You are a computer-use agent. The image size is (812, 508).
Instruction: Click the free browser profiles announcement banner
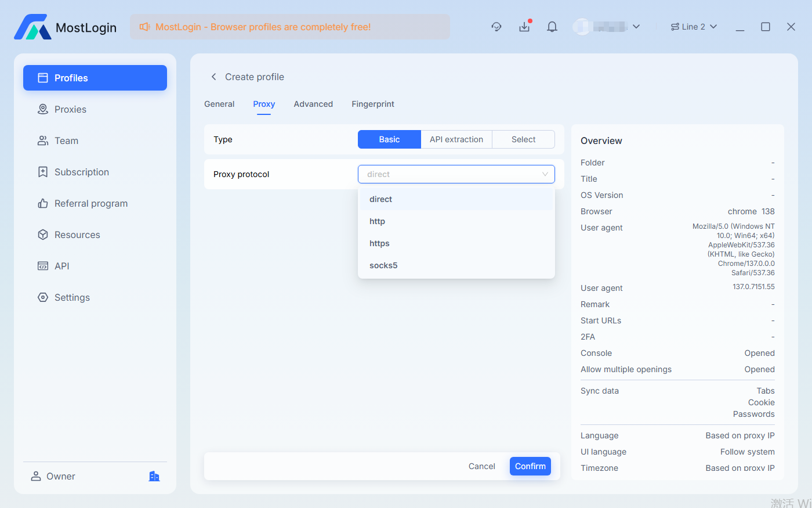(x=290, y=27)
